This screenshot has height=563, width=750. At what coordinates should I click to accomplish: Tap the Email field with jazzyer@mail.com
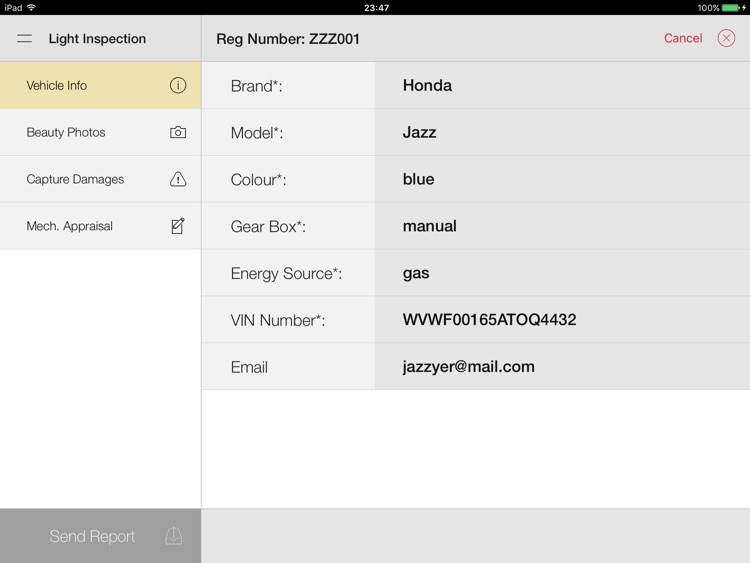pos(561,367)
